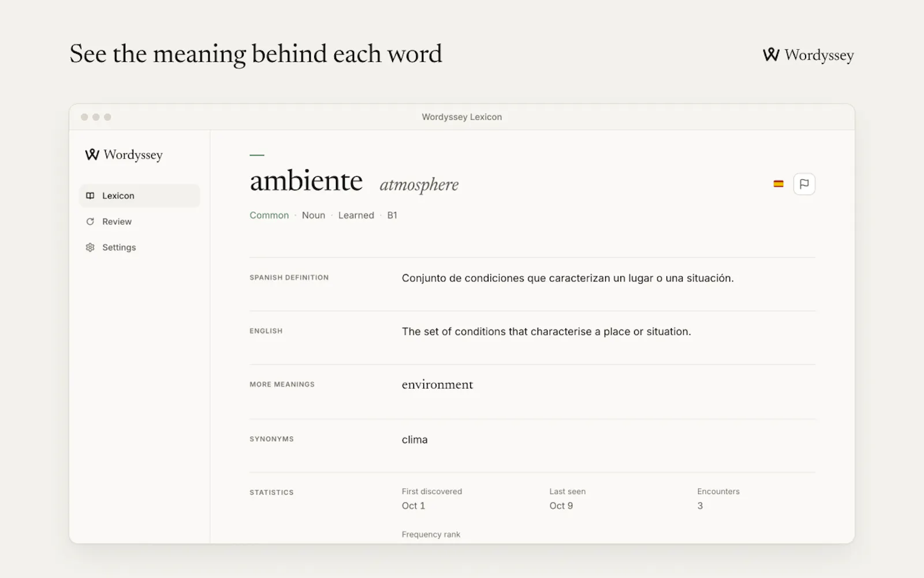
Task: Click the 'Oct 9' last seen date
Action: pyautogui.click(x=561, y=506)
